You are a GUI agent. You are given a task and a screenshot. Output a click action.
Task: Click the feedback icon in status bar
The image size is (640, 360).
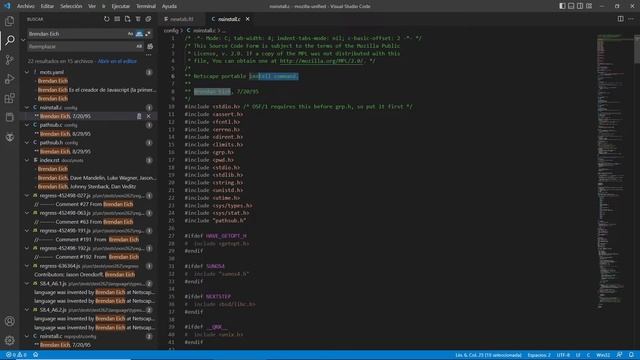619,355
